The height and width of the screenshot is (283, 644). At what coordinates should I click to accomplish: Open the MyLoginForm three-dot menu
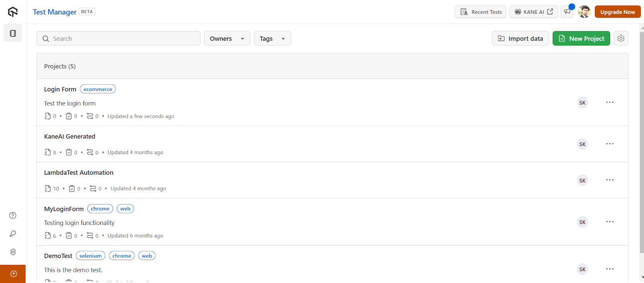click(610, 222)
